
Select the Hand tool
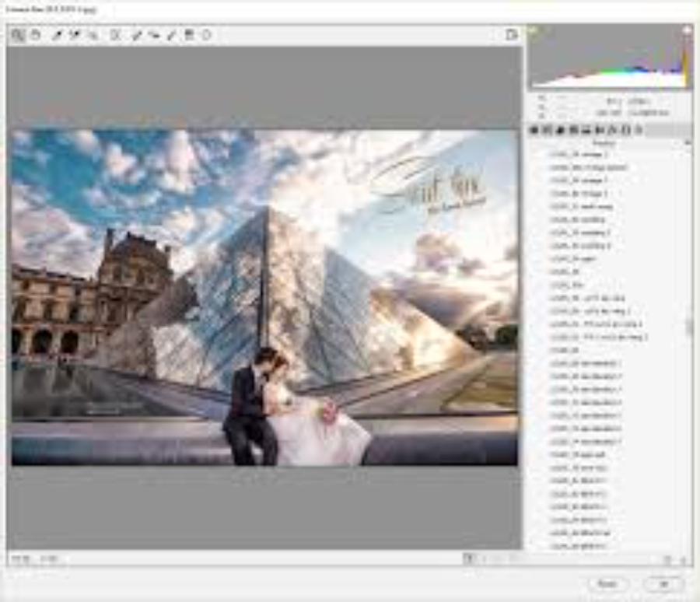[x=36, y=35]
